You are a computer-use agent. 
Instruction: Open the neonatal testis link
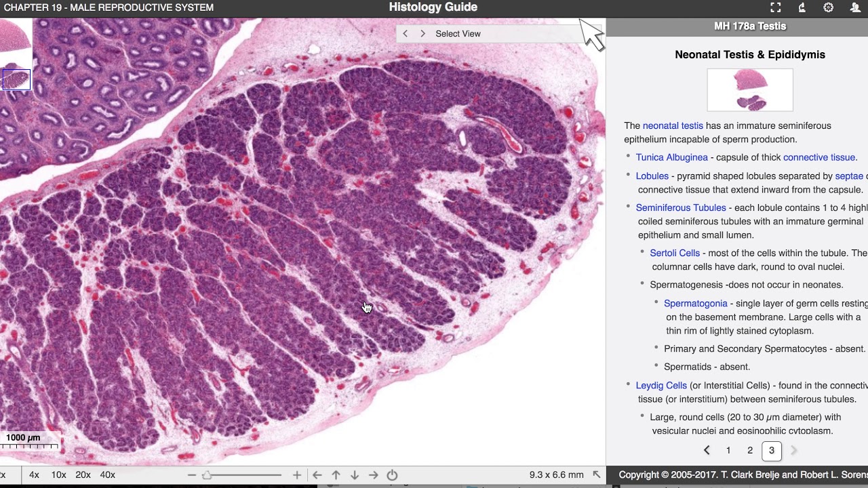click(x=673, y=125)
